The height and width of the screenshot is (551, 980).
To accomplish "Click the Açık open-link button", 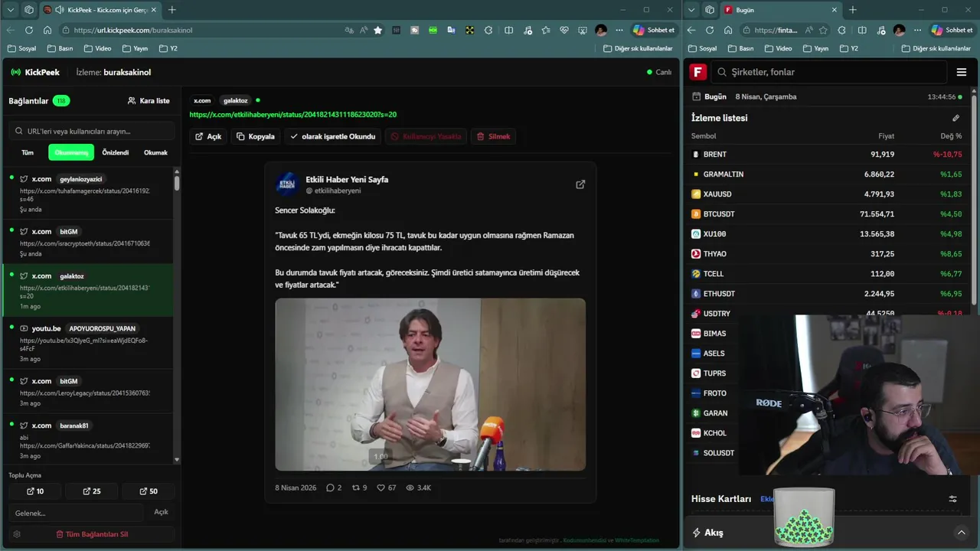I will point(208,136).
